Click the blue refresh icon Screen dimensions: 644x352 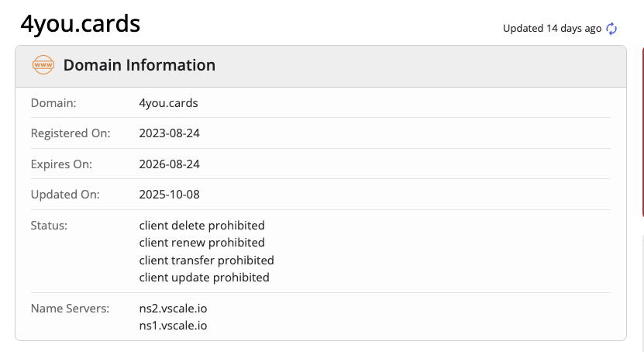pos(611,29)
